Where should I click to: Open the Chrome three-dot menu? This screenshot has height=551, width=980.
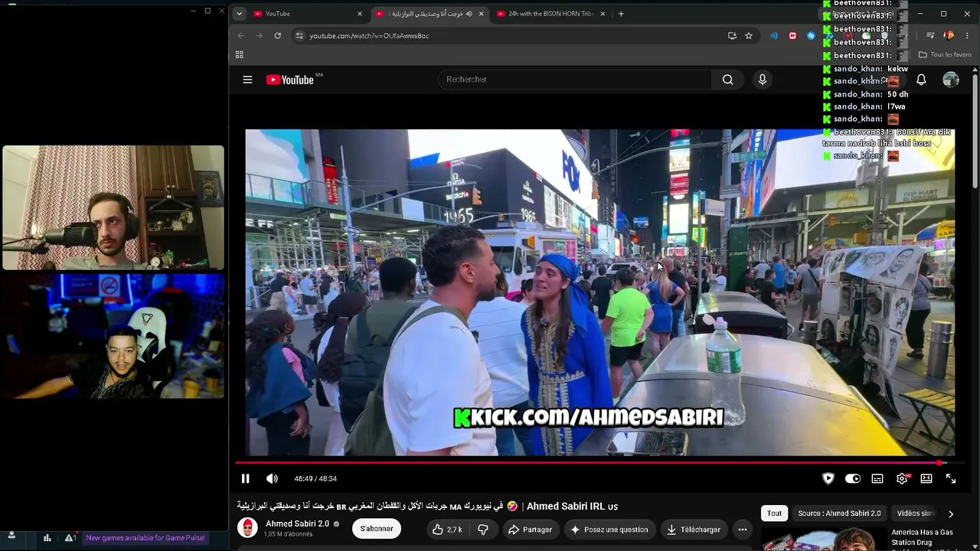coord(969,36)
